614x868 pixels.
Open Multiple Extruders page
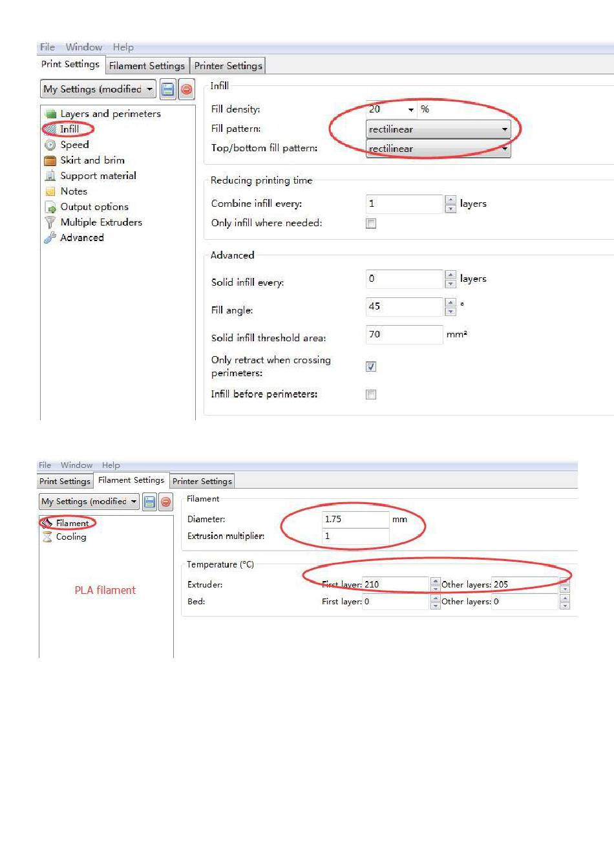click(x=101, y=222)
